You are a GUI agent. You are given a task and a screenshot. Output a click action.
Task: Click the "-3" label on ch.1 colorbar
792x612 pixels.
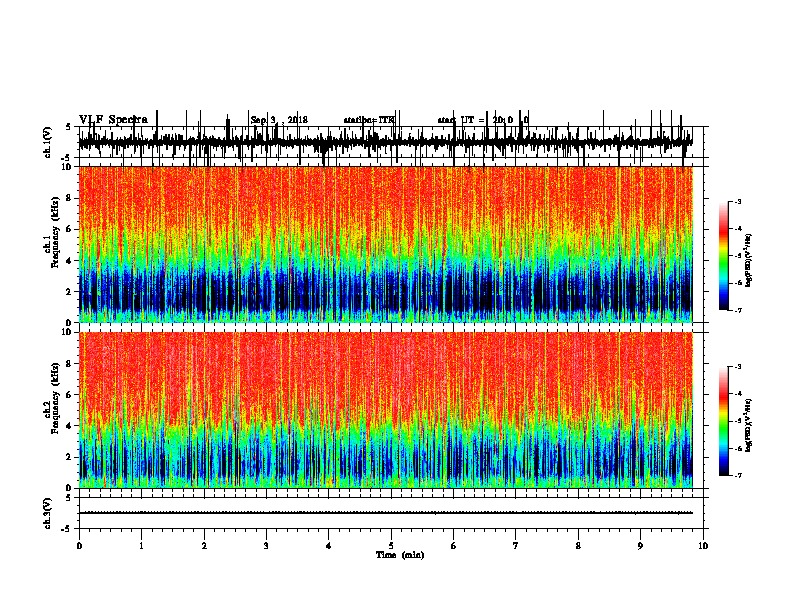click(x=737, y=202)
